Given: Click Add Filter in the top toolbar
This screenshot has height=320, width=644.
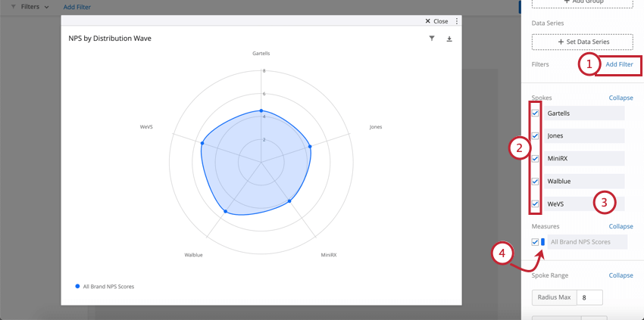Looking at the screenshot, I should (x=77, y=7).
